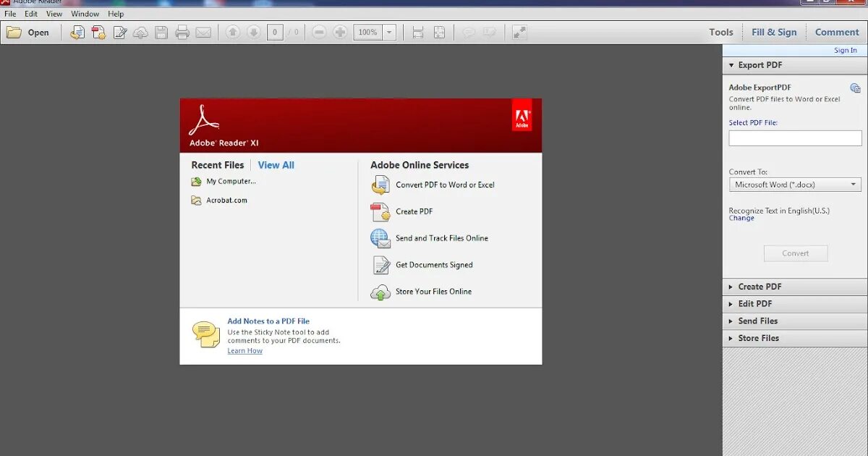Click the Create PDF service icon
The width and height of the screenshot is (868, 456).
[380, 212]
